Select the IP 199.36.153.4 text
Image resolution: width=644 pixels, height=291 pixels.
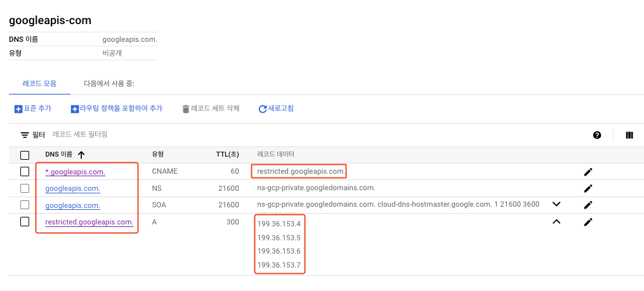[x=279, y=224]
